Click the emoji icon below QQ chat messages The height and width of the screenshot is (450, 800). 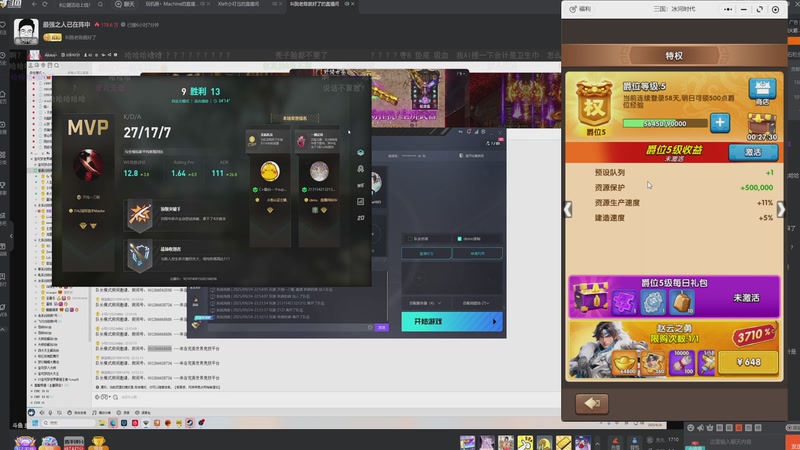tap(98, 397)
